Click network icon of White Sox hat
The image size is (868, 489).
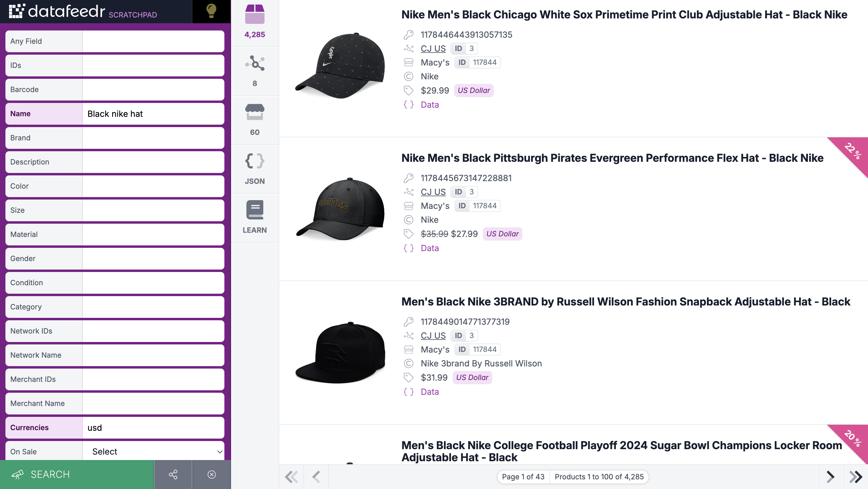[x=408, y=49]
